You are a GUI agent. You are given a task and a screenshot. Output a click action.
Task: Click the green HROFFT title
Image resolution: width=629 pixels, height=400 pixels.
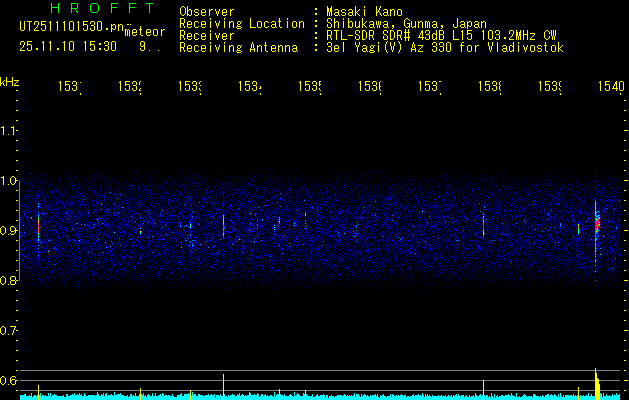102,8
